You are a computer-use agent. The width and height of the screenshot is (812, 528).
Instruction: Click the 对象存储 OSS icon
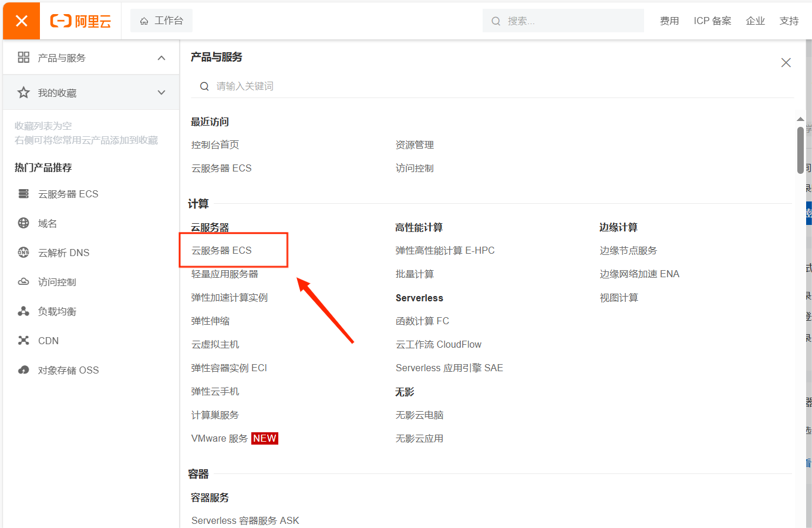[x=23, y=370]
